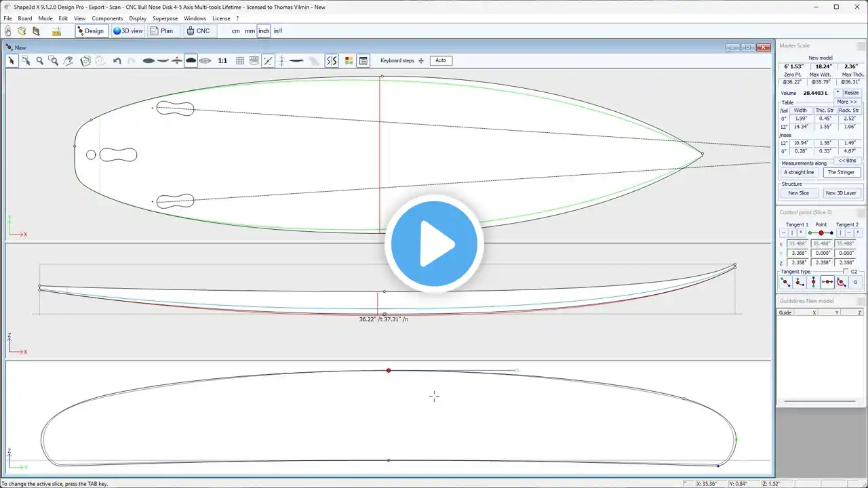
Task: Show the grid overlay icon
Action: [240, 60]
